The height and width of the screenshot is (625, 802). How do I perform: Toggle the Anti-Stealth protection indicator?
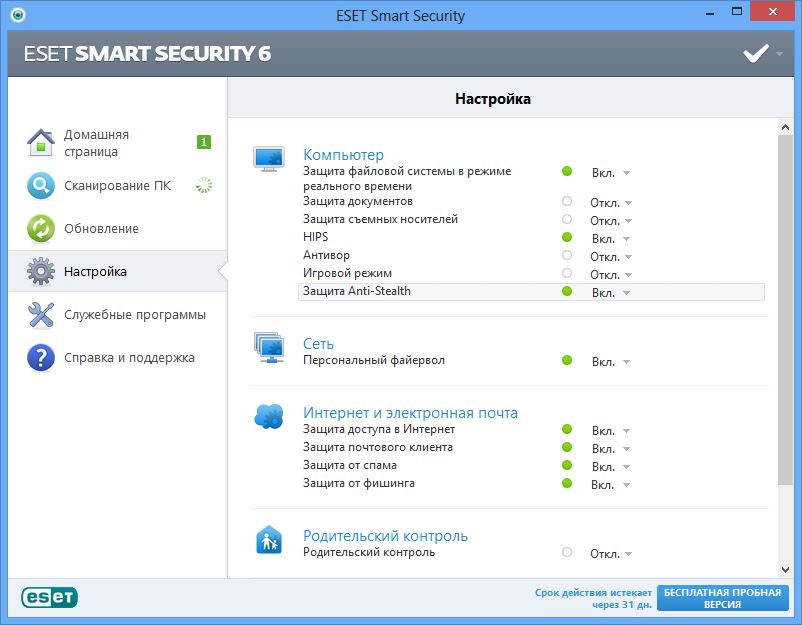point(567,291)
